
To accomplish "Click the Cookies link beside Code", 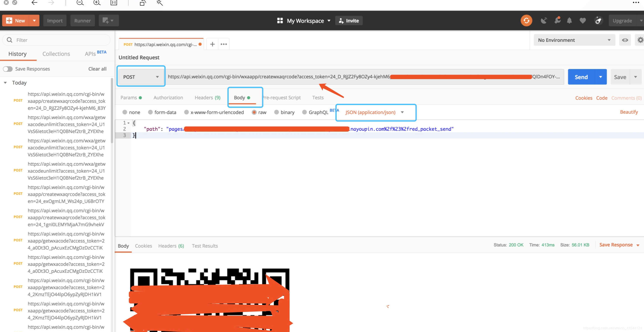I will coord(584,98).
